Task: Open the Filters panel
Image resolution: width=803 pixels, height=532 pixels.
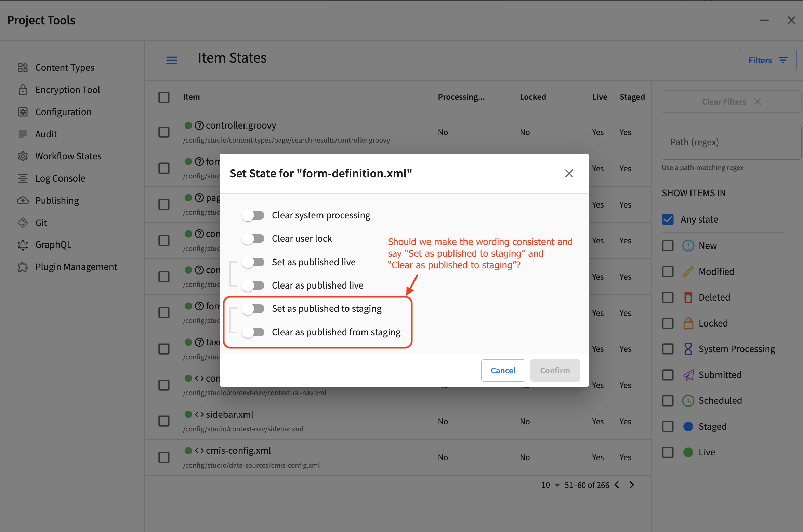Action: pos(767,60)
